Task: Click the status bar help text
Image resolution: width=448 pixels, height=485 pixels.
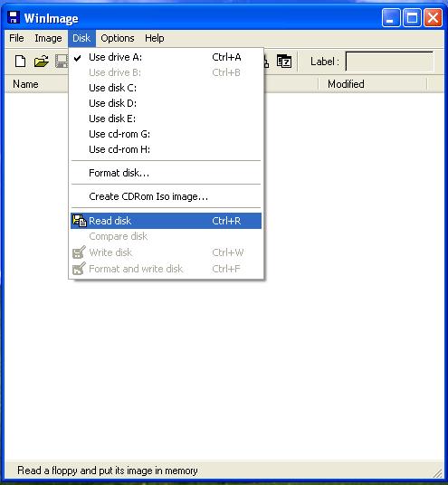Action: (x=108, y=471)
